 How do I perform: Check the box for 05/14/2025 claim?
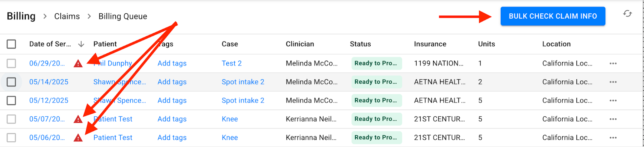(11, 82)
